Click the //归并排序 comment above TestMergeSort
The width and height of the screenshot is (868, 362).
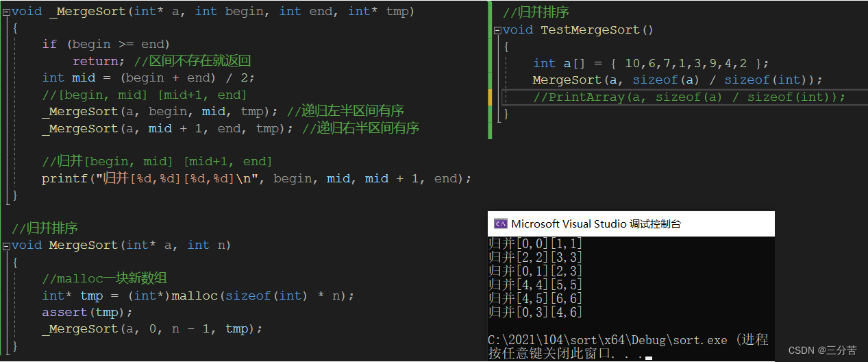tap(536, 13)
